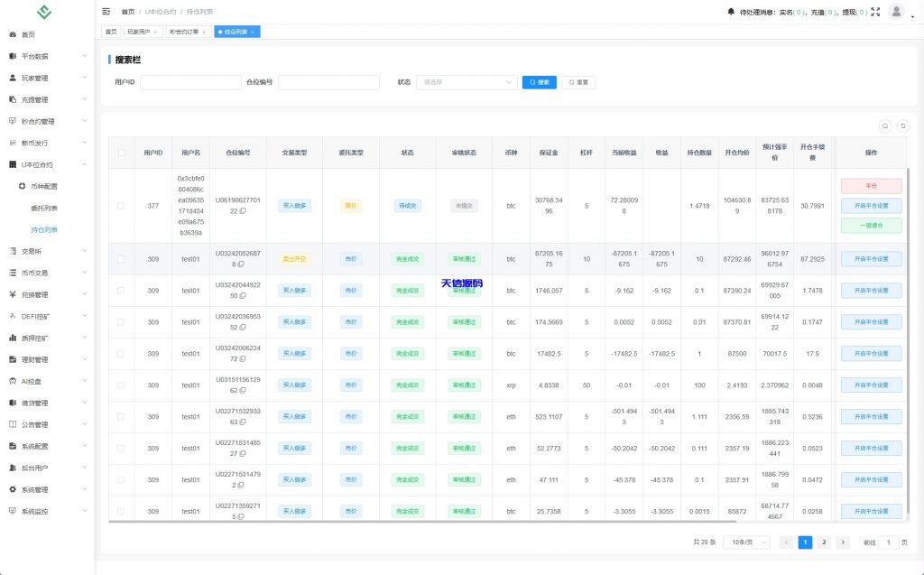Open the user avatar menu
924x575 pixels.
pyautogui.click(x=896, y=11)
